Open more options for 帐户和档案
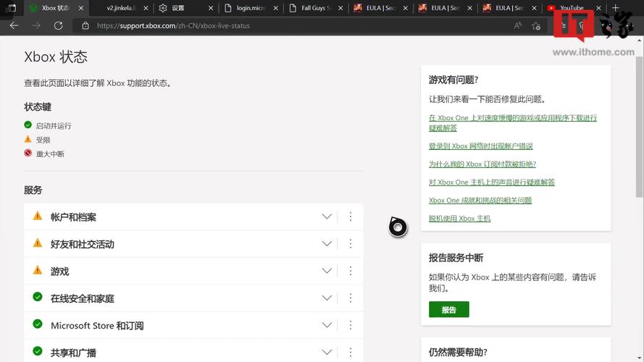The width and height of the screenshot is (644, 362). click(351, 216)
